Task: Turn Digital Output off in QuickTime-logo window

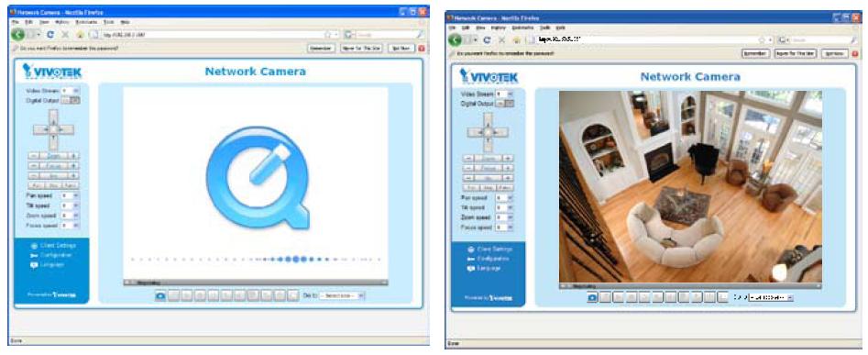Action: [75, 100]
